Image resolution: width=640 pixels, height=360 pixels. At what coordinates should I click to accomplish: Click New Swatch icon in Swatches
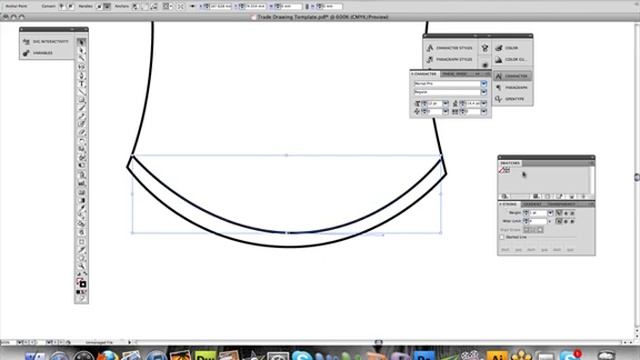(572, 196)
